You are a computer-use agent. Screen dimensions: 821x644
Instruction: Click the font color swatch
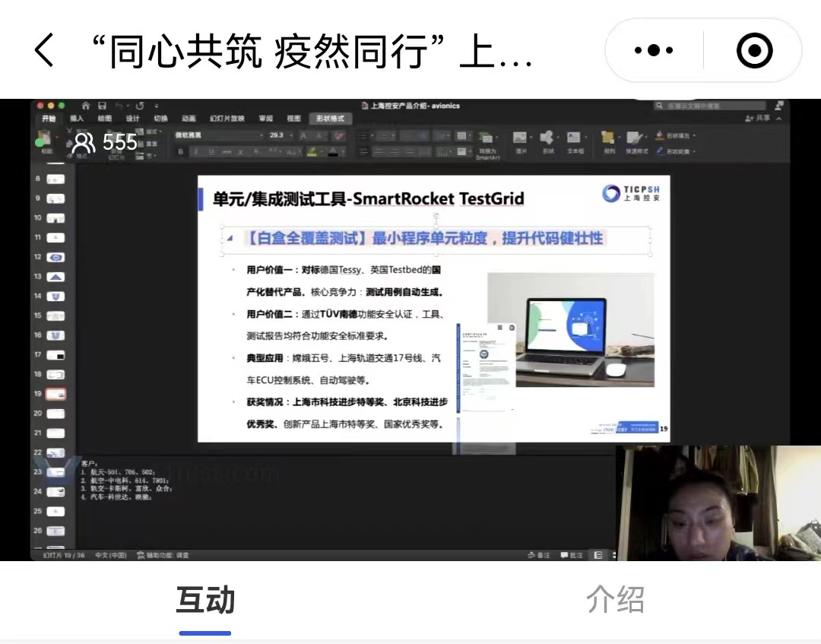click(332, 151)
